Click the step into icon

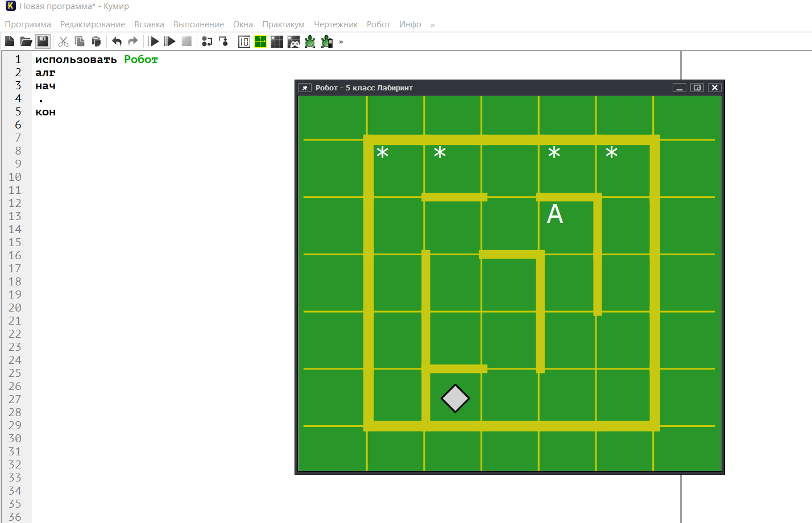pyautogui.click(x=223, y=41)
